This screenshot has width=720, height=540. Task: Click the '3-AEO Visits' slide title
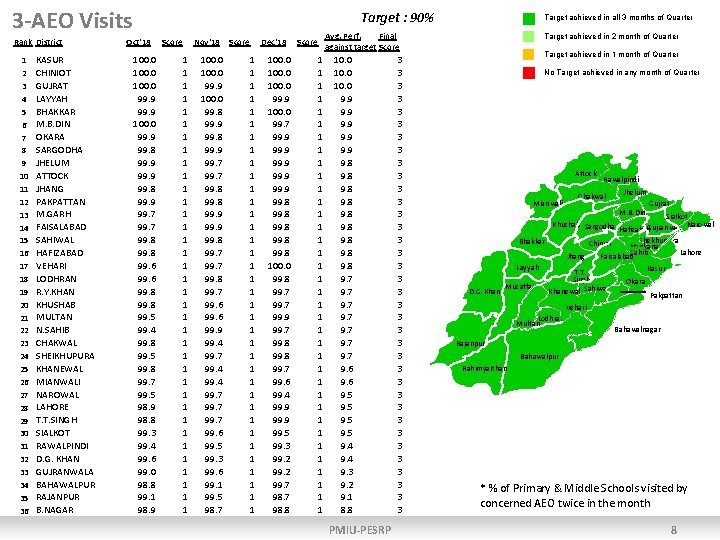[72, 20]
